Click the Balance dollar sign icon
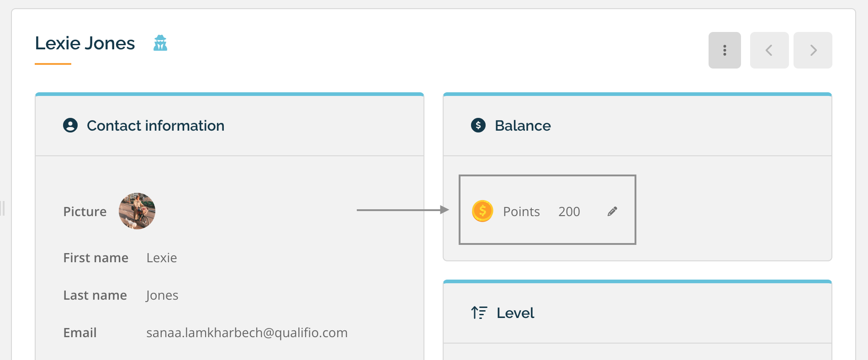The width and height of the screenshot is (868, 360). [478, 125]
